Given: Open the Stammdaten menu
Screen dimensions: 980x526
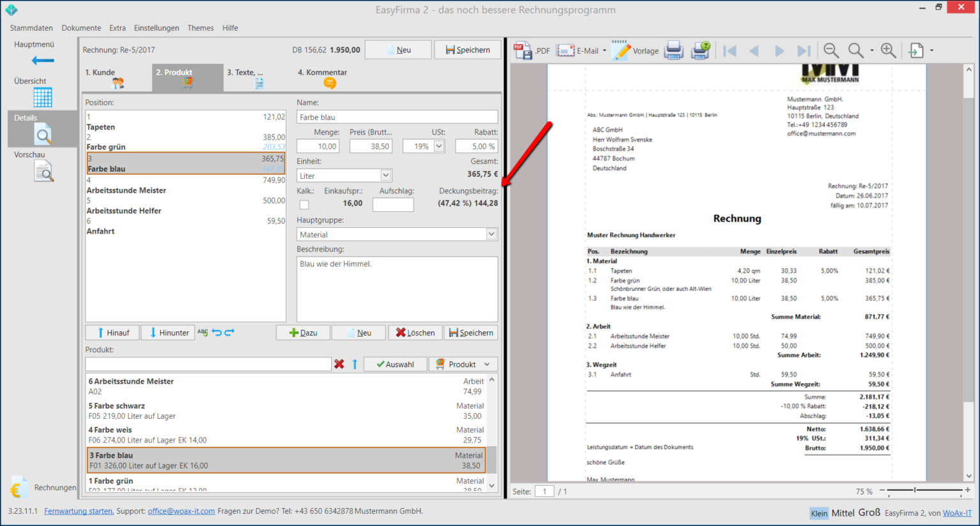Looking at the screenshot, I should (x=31, y=28).
